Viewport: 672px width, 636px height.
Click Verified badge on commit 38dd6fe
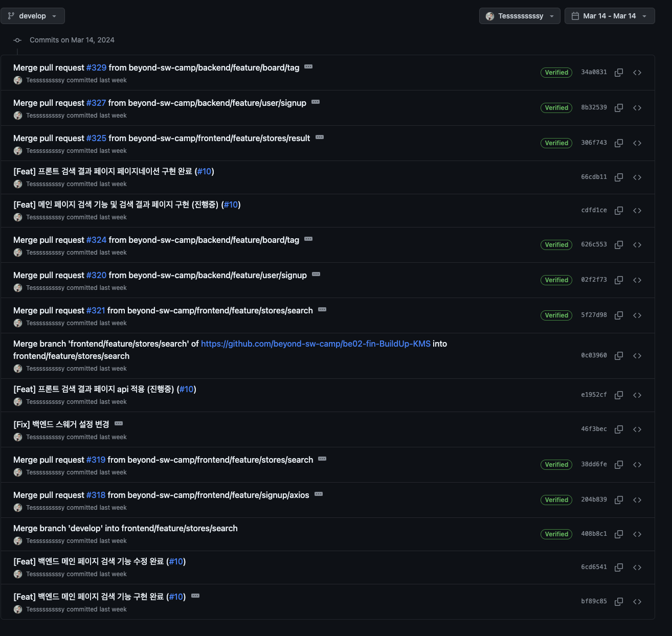[556, 465]
